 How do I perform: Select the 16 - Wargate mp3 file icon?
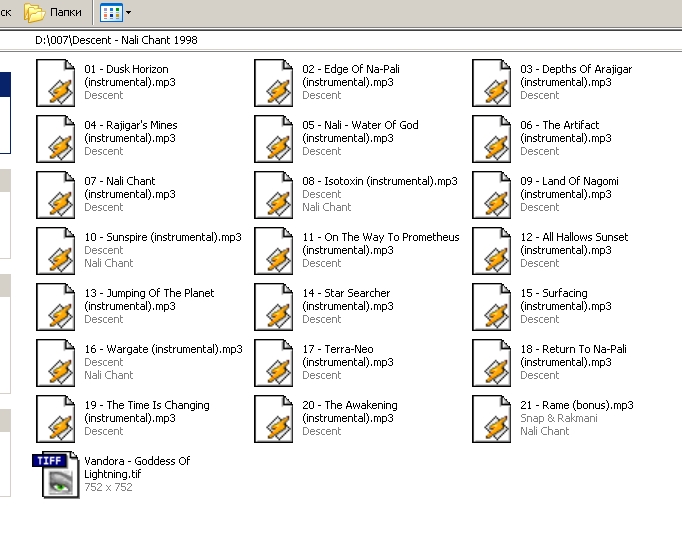pyautogui.click(x=56, y=362)
